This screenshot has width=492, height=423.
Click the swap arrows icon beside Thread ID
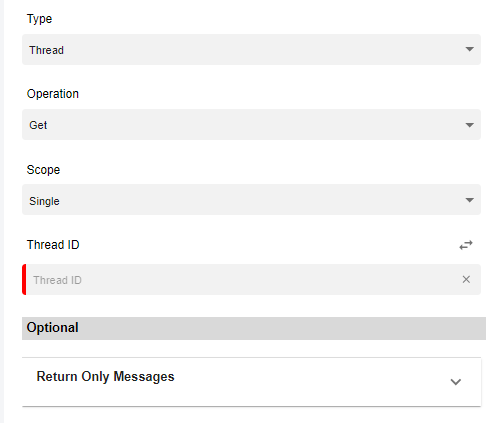coord(466,245)
